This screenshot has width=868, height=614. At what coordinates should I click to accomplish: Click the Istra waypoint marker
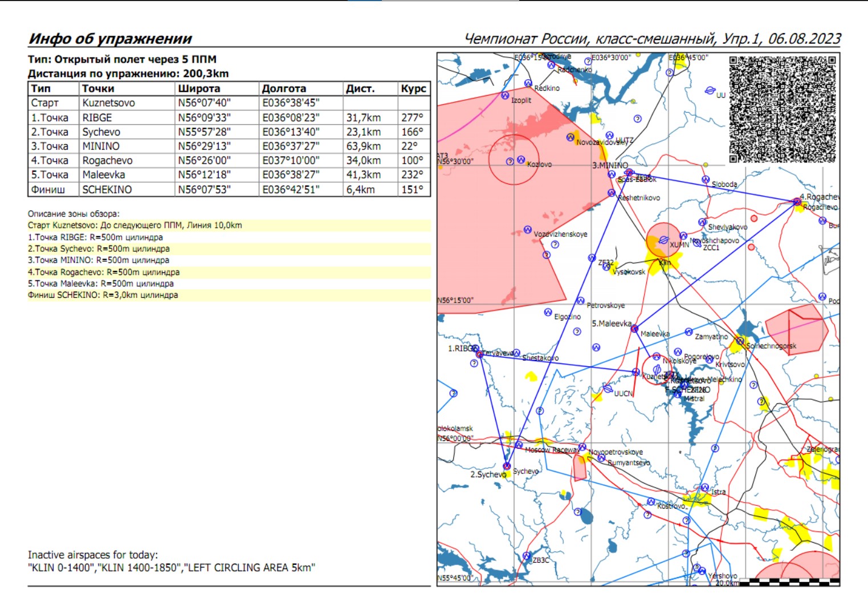click(x=706, y=488)
